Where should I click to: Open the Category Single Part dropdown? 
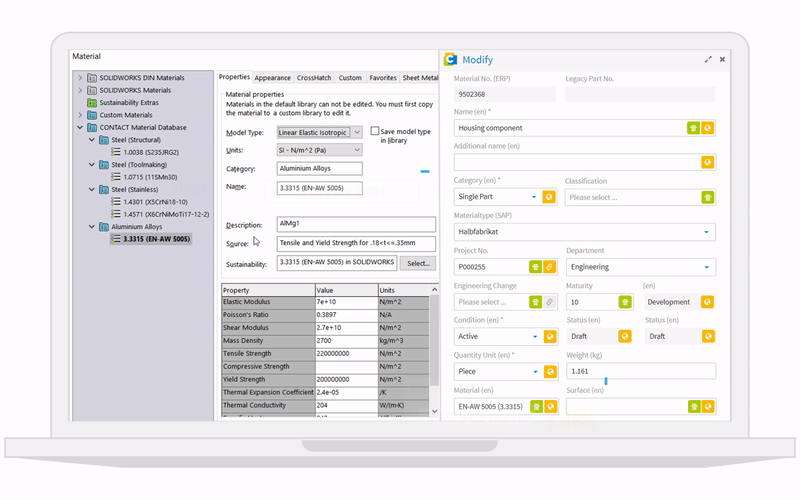pyautogui.click(x=534, y=197)
